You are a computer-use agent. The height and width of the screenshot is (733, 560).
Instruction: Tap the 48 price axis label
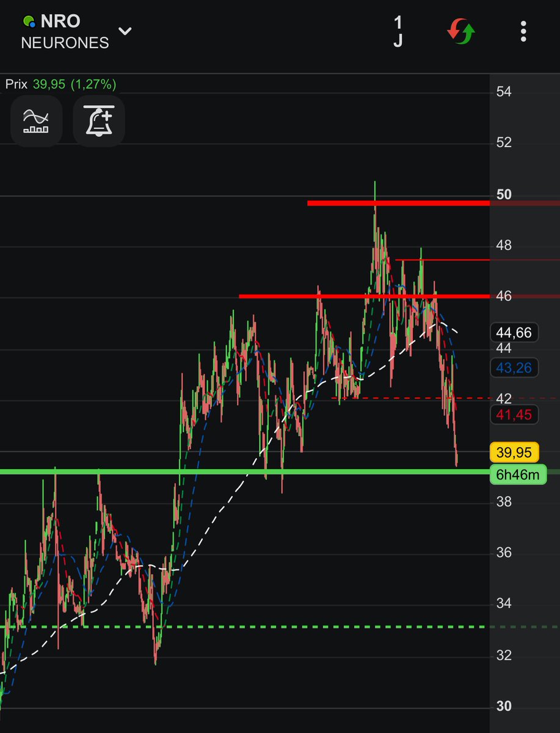tap(504, 246)
